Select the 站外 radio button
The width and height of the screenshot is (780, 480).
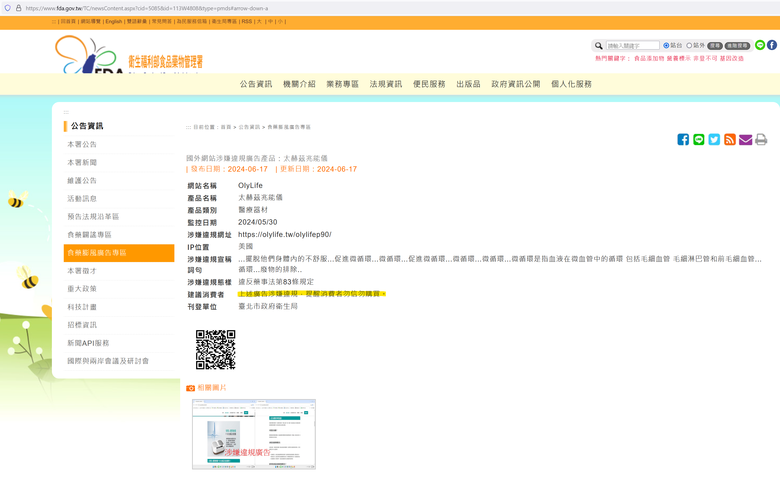point(689,45)
